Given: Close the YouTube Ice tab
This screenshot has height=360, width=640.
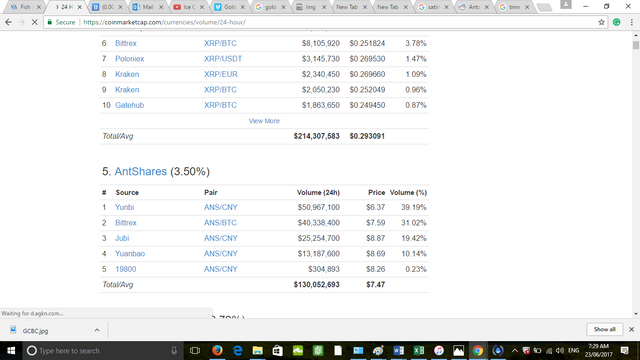Looking at the screenshot, I should click(202, 7).
